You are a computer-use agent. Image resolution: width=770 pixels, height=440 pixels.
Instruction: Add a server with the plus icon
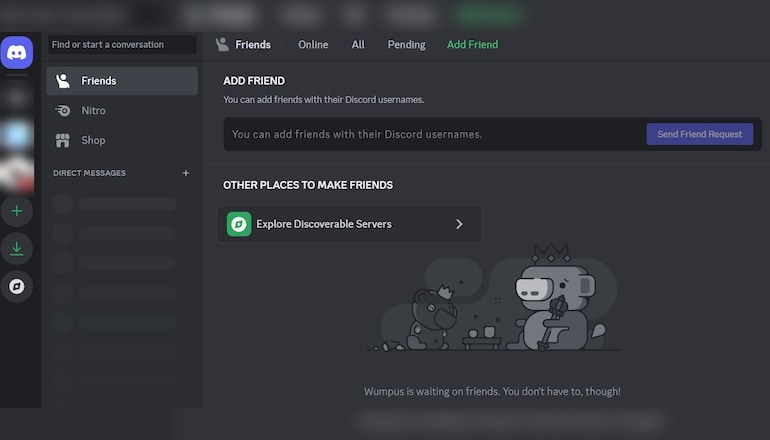[17, 211]
